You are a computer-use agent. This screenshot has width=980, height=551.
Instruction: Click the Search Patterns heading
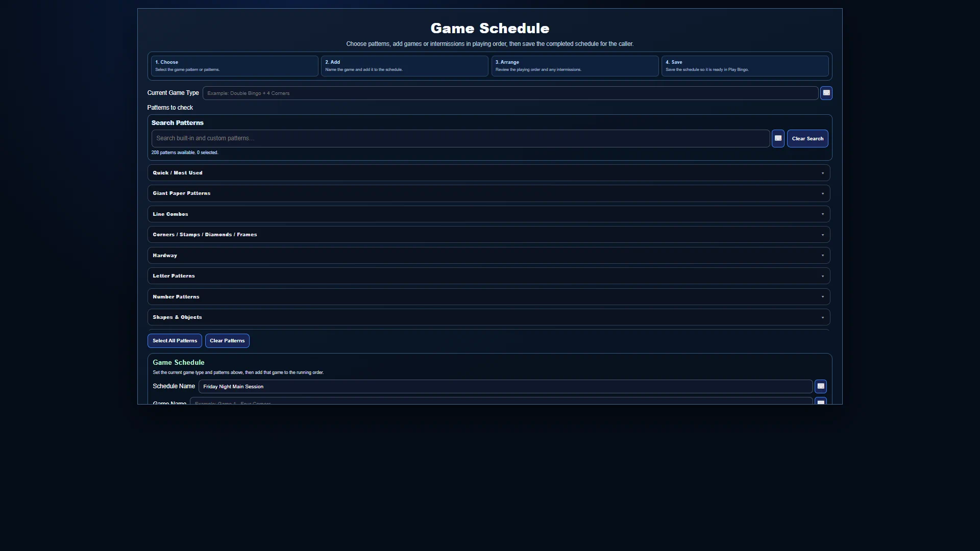pyautogui.click(x=177, y=123)
